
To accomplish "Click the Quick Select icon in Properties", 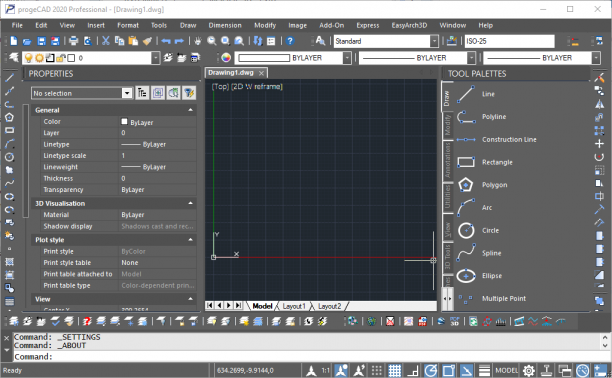I will tap(189, 93).
